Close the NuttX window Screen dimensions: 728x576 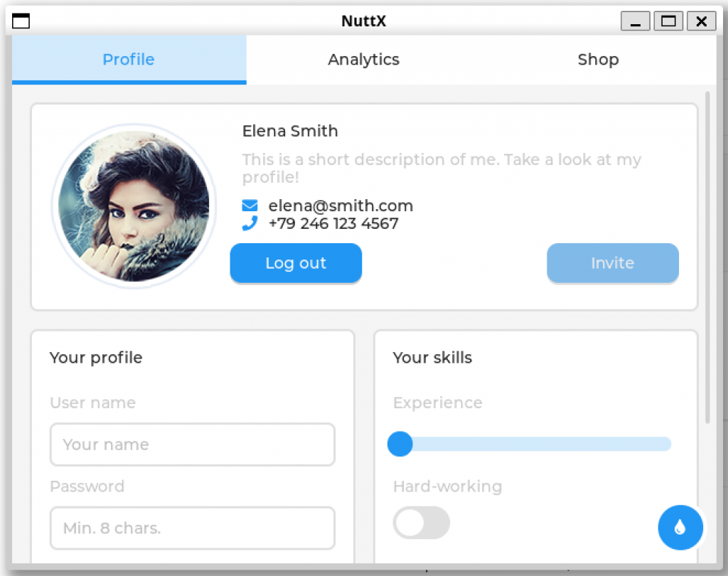coord(701,21)
